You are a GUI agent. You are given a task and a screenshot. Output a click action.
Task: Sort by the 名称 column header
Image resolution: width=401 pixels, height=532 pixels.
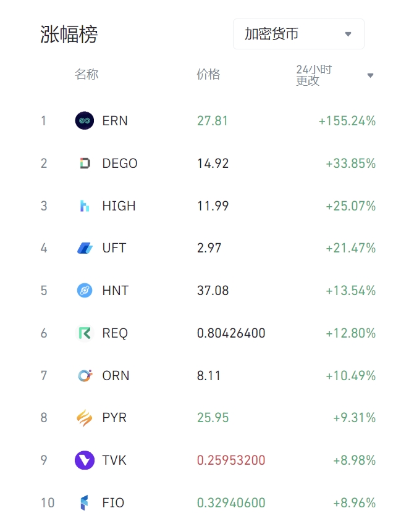(x=87, y=75)
